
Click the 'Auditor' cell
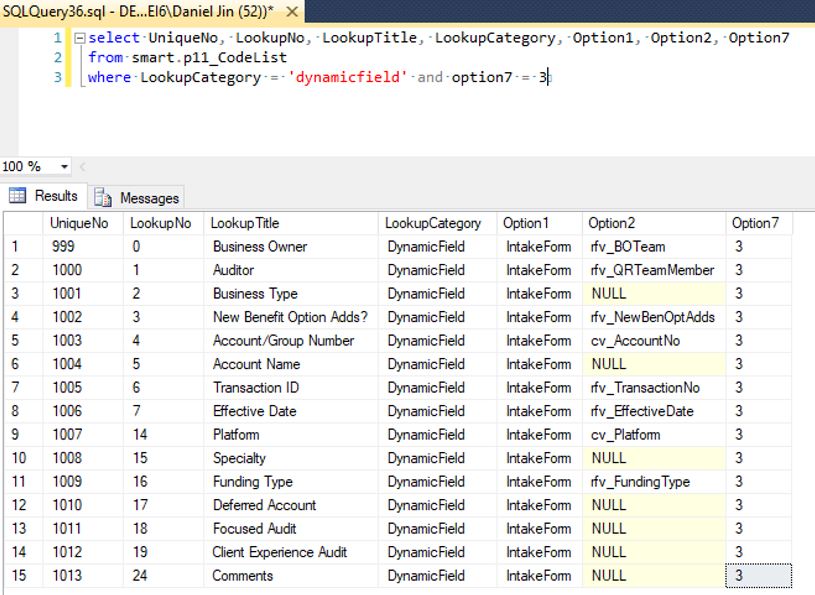pyautogui.click(x=291, y=270)
